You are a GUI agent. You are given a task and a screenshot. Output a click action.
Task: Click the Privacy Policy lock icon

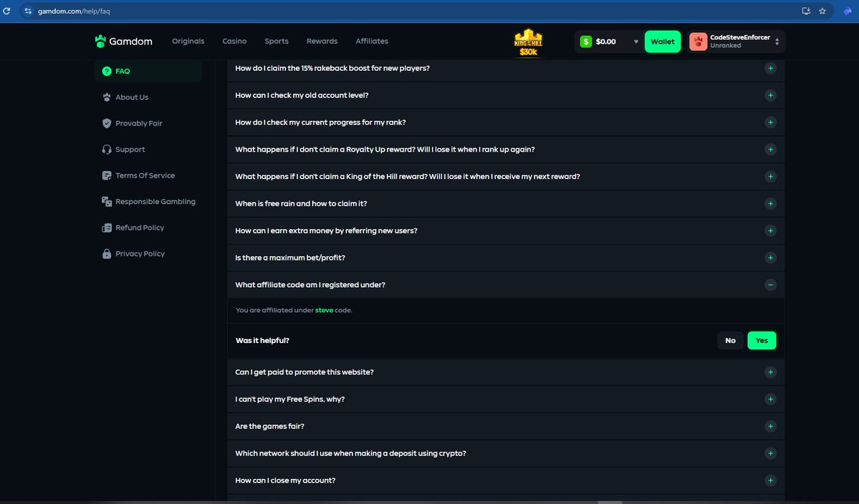tap(107, 254)
